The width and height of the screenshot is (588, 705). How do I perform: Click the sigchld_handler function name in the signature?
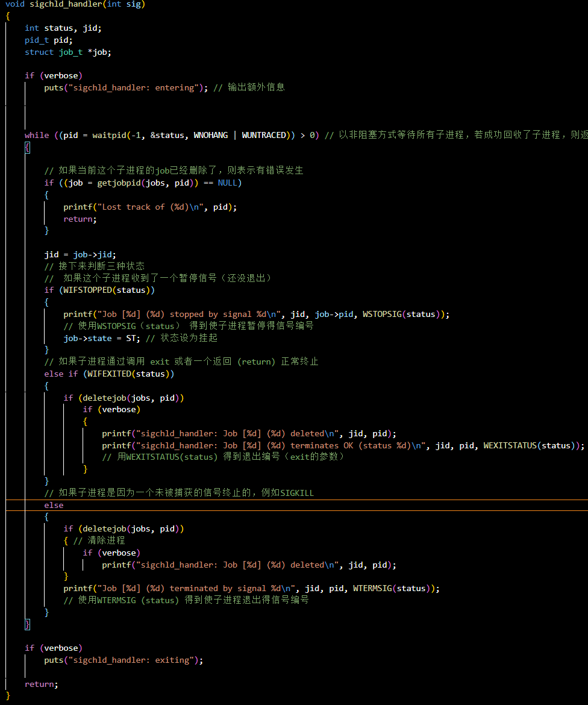tap(66, 4)
